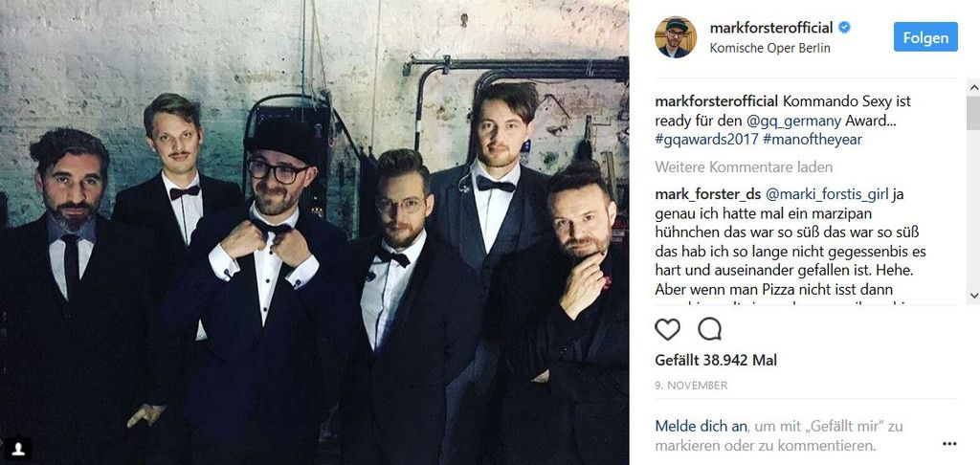Click the three-dots more options icon
This screenshot has width=980, height=465.
[x=949, y=444]
